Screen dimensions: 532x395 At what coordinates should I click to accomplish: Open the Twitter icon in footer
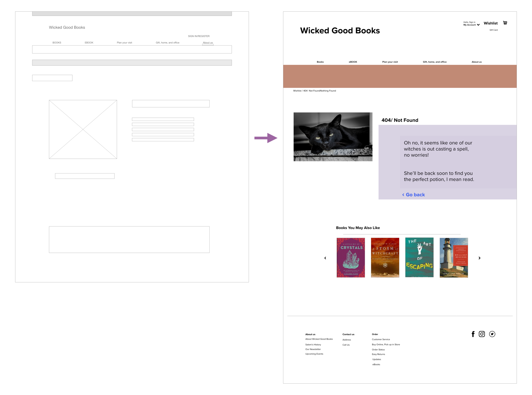[x=492, y=334]
